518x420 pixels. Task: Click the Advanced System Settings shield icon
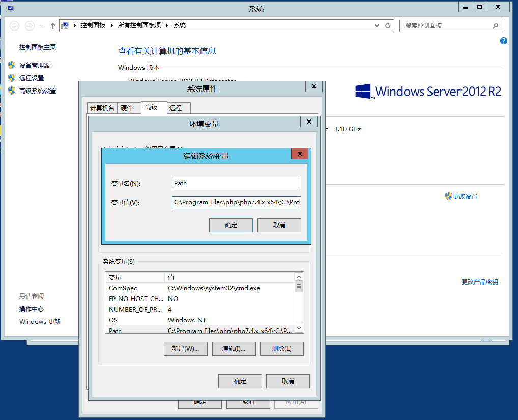tap(12, 91)
